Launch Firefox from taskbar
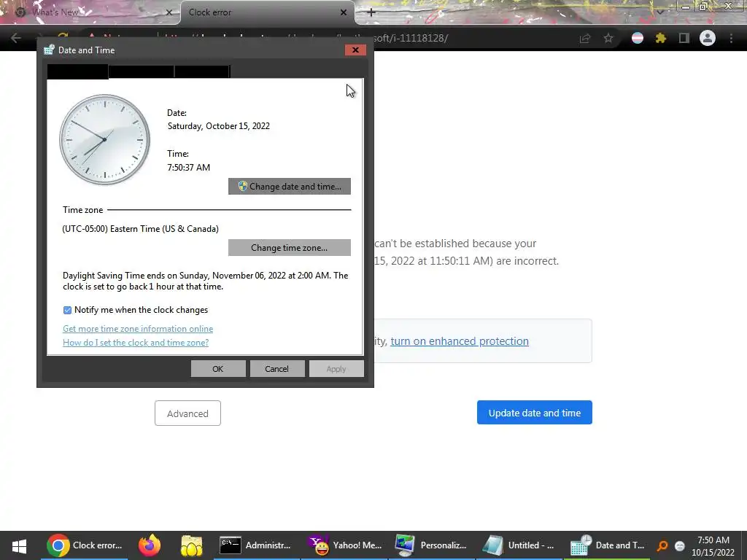747x560 pixels. point(149,545)
